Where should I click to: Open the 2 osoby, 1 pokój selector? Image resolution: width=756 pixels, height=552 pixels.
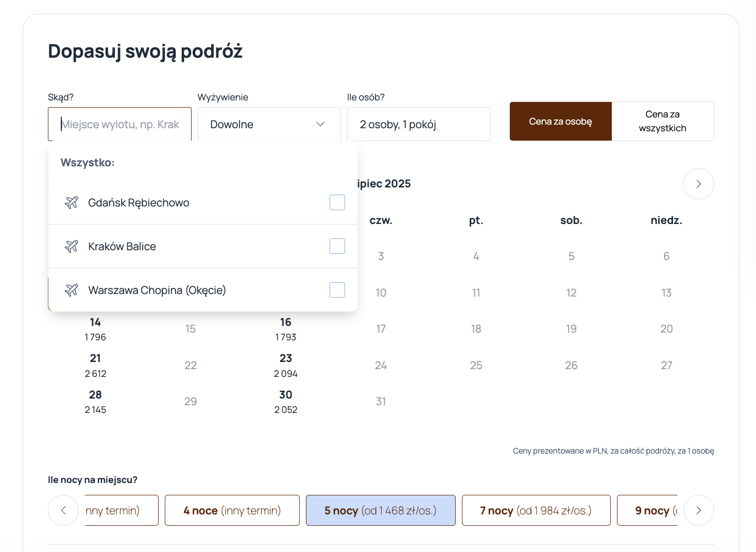[x=419, y=124]
